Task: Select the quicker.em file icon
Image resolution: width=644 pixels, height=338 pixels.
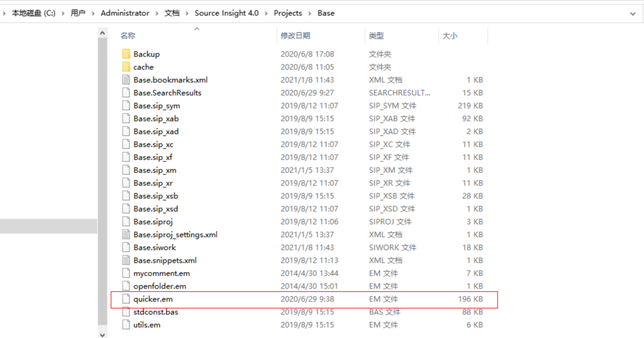Action: tap(126, 299)
